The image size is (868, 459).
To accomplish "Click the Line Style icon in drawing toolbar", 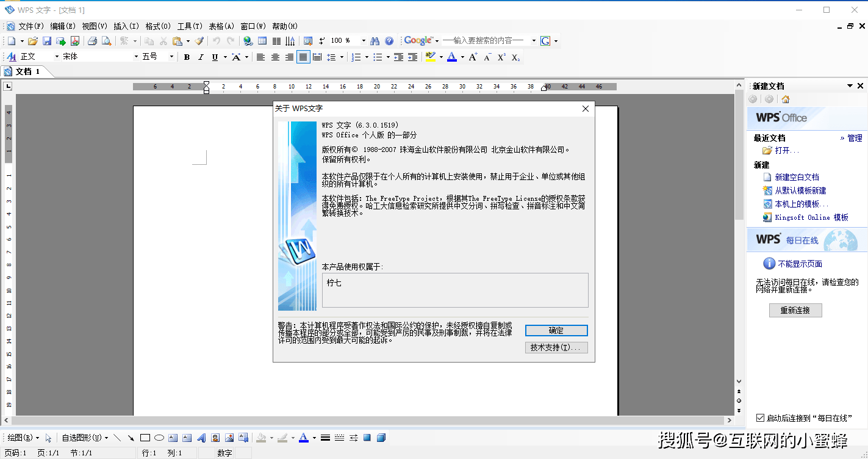I will [325, 438].
